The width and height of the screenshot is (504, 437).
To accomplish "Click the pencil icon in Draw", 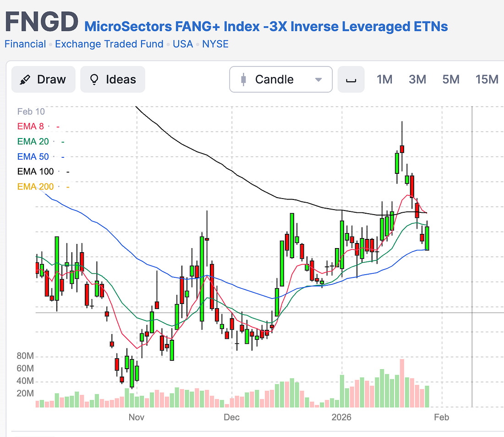I will click(x=25, y=79).
